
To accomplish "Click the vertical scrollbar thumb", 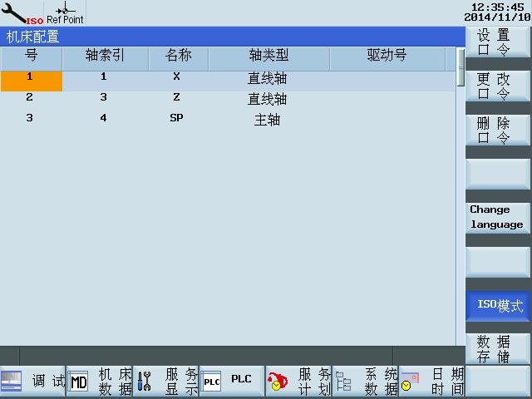I will point(461,67).
